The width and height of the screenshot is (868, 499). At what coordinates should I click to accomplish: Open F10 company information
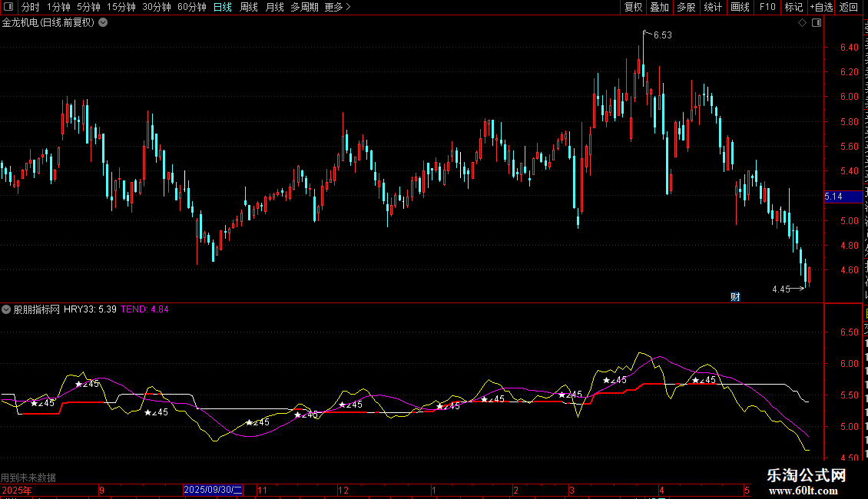(767, 7)
